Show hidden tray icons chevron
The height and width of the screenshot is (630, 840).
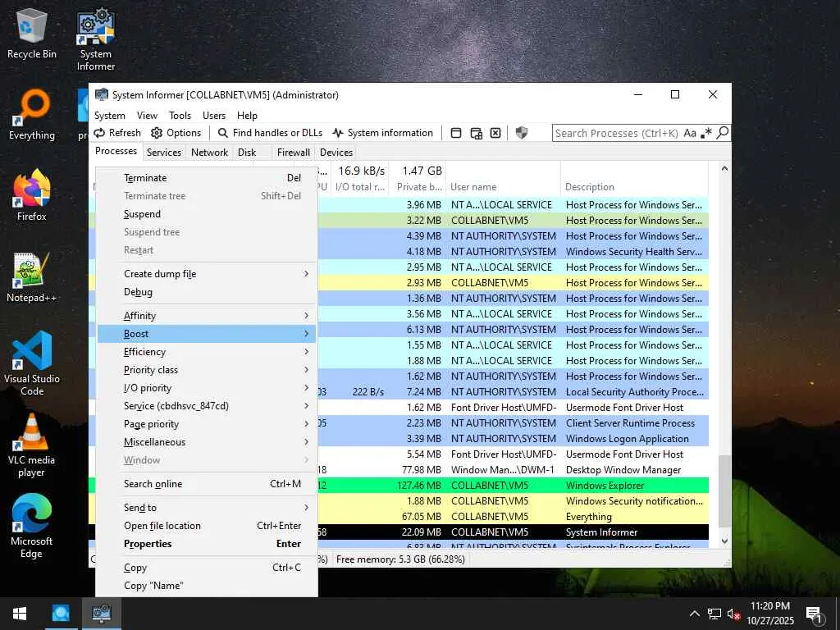click(x=694, y=614)
